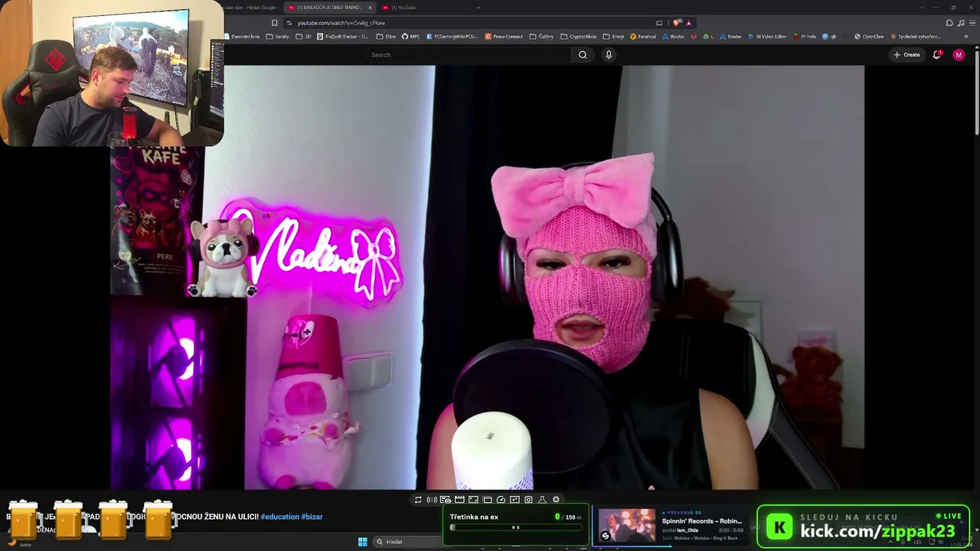This screenshot has width=980, height=551.
Task: Open the TreZzoR Tracker bookmark
Action: tap(343, 37)
